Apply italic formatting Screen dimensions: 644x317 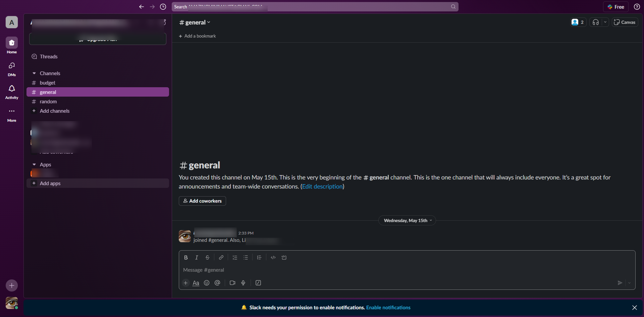[x=197, y=258]
